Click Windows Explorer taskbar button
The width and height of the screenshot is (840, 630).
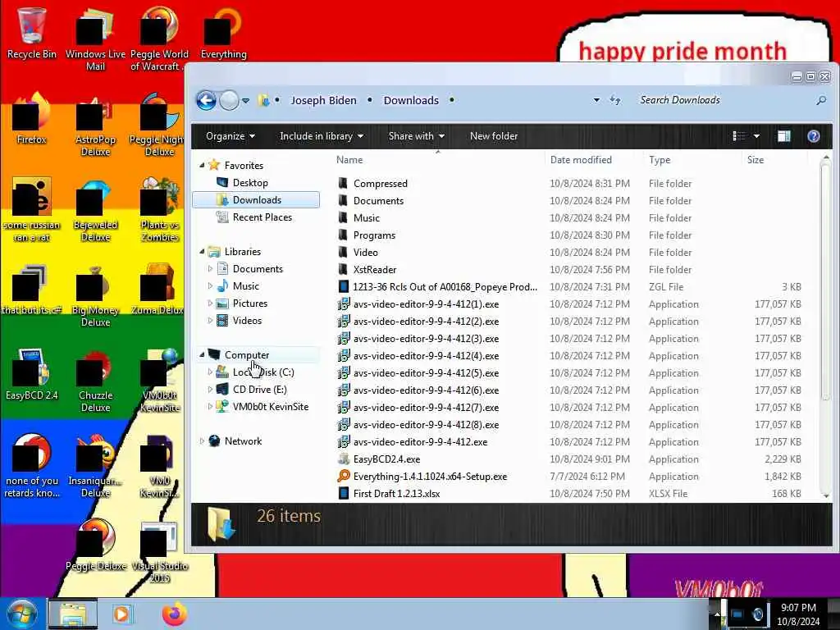(73, 614)
